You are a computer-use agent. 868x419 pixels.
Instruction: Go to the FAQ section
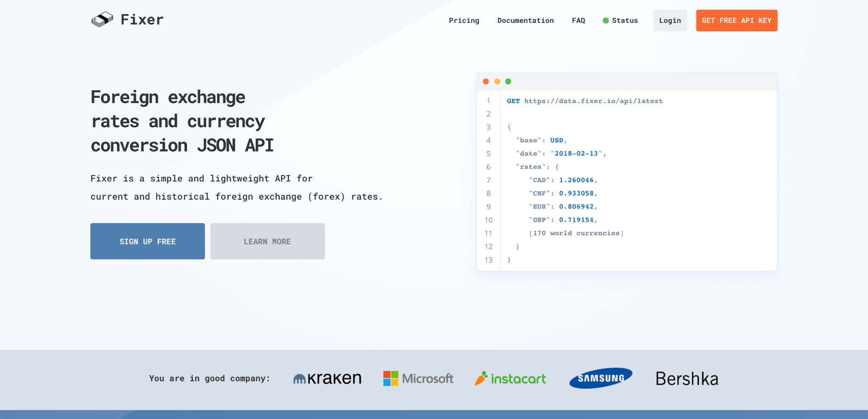[x=579, y=20]
